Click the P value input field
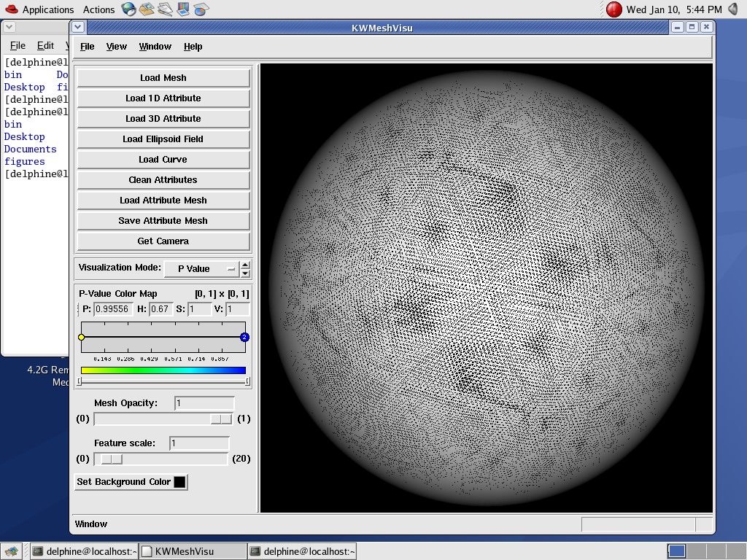The height and width of the screenshot is (560, 747). [x=112, y=309]
